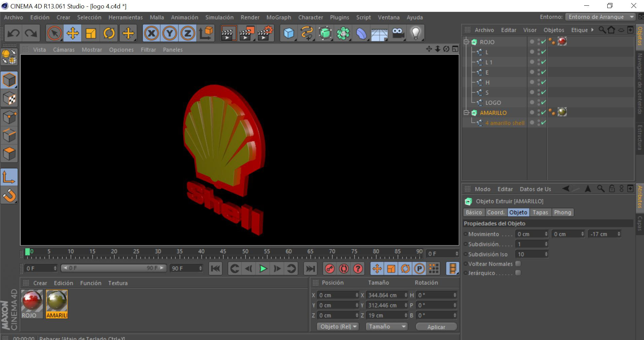This screenshot has height=340, width=644.
Task: Go to start of animation
Action: point(215,268)
